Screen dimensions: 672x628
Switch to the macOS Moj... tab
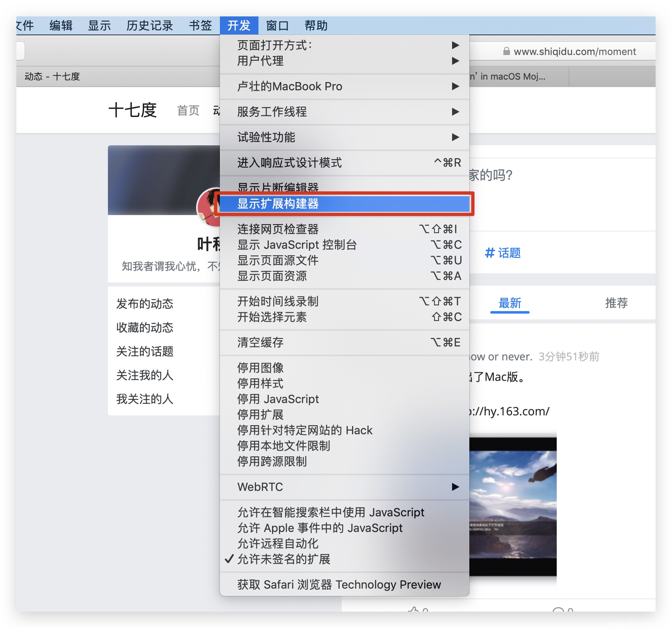coord(519,76)
